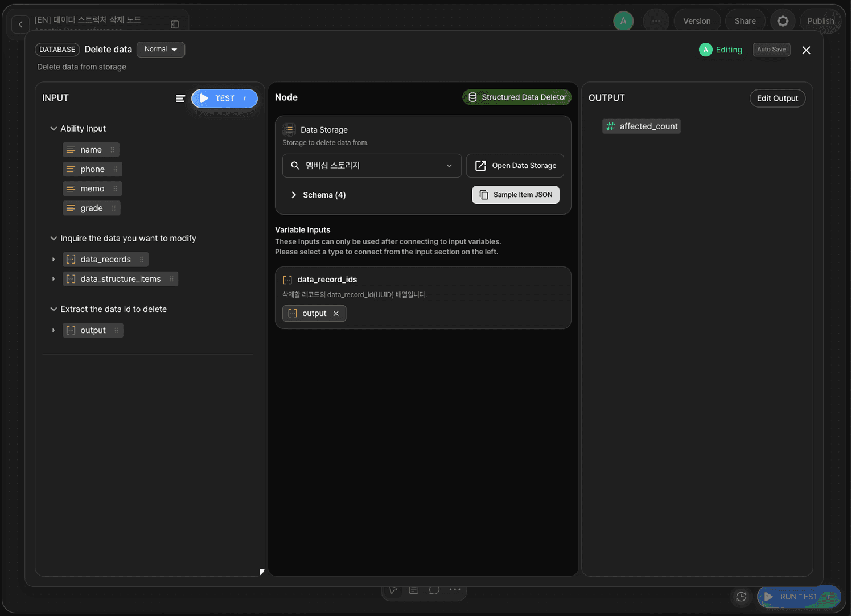Open the 멤버십 스토리지 storage dropdown
Image resolution: width=851 pixels, height=616 pixels.
(372, 166)
